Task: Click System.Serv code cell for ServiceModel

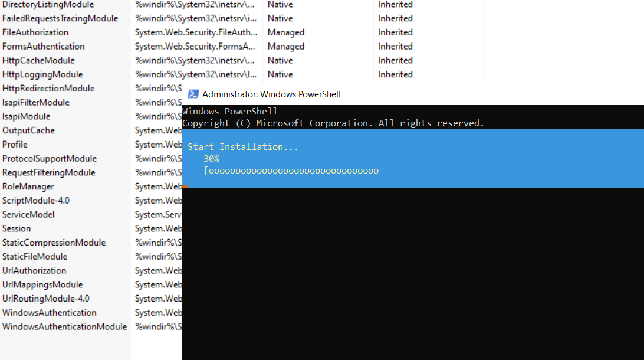Action: [158, 214]
